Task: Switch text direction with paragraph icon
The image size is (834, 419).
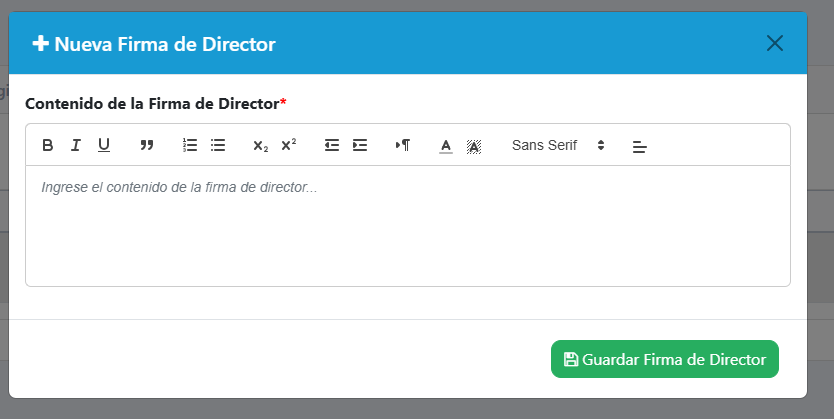Action: coord(403,145)
